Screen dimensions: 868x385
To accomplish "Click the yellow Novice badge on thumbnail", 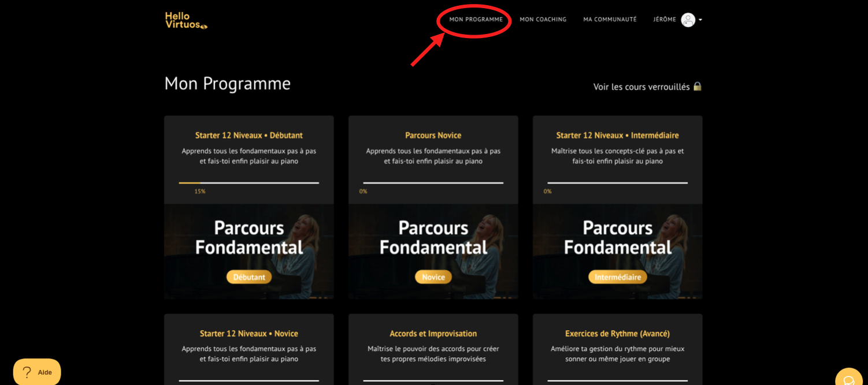I will tap(433, 277).
